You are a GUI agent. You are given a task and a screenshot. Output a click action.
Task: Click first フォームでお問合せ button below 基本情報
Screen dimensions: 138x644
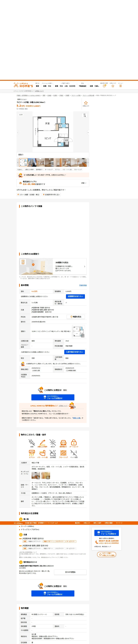[53, 397]
